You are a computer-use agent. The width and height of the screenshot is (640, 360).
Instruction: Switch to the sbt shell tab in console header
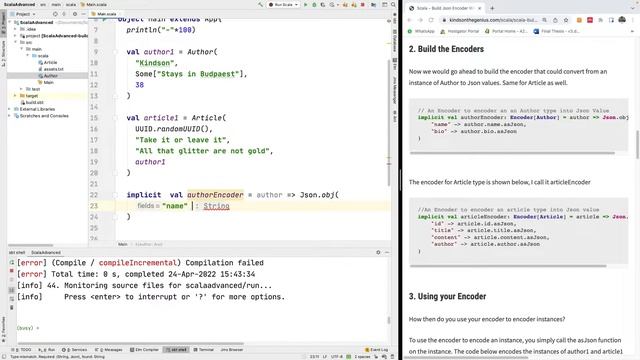pyautogui.click(x=17, y=253)
